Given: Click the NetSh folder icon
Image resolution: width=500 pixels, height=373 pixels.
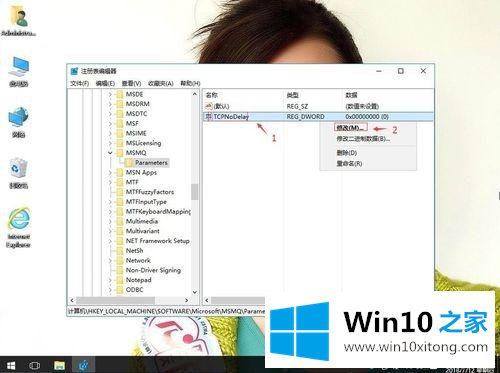Looking at the screenshot, I should (x=119, y=251).
